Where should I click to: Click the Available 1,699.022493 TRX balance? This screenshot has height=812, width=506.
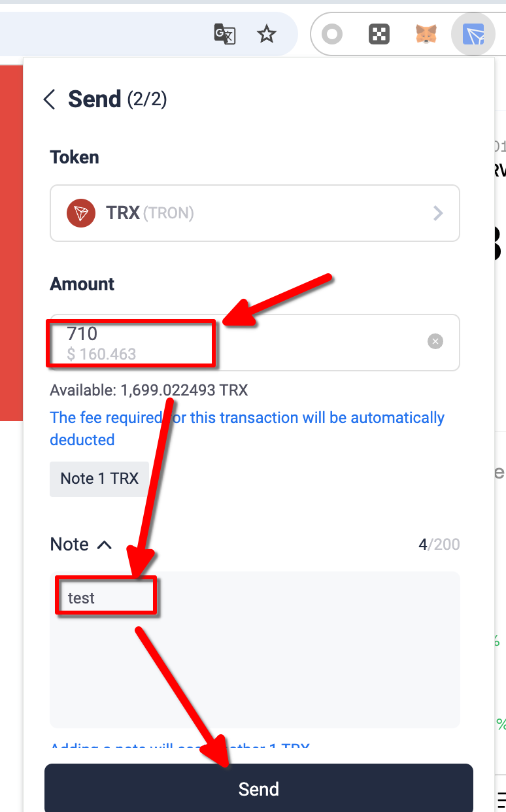(149, 391)
